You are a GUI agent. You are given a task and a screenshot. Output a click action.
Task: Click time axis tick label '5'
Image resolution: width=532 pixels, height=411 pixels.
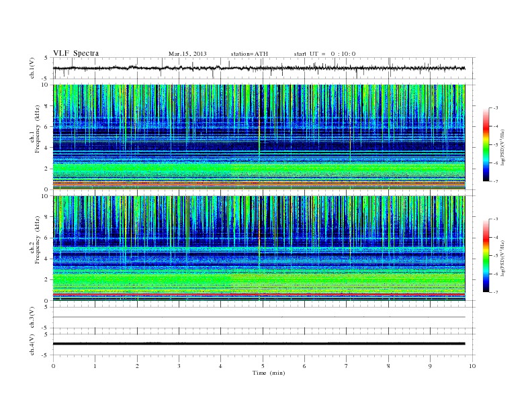(263, 366)
